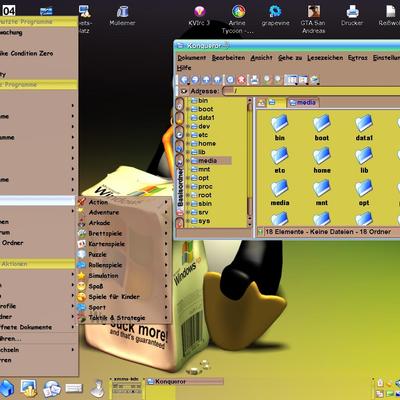This screenshot has width=400, height=400.
Task: Open the opt folder icon in file view
Action: click(364, 193)
